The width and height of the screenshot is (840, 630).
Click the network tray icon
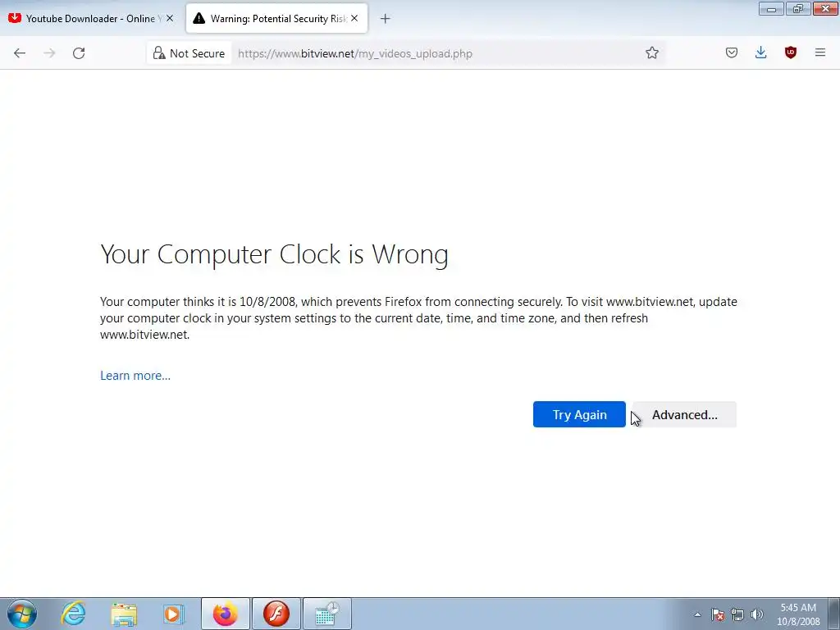[737, 614]
